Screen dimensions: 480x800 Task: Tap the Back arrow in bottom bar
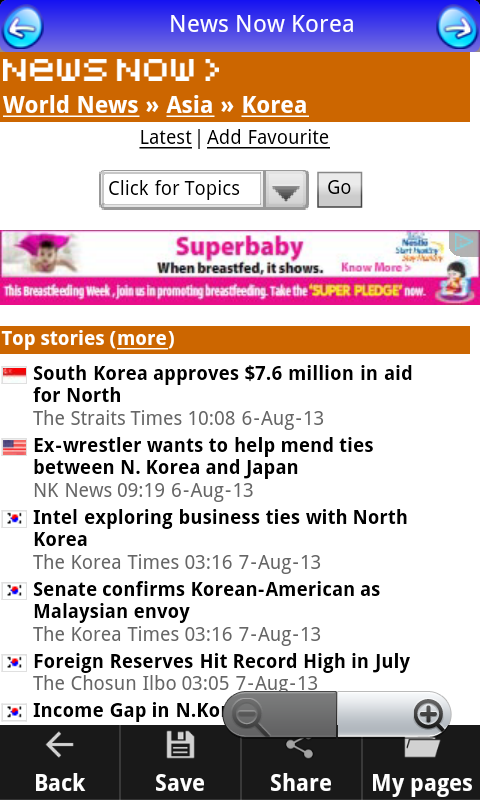point(60,745)
